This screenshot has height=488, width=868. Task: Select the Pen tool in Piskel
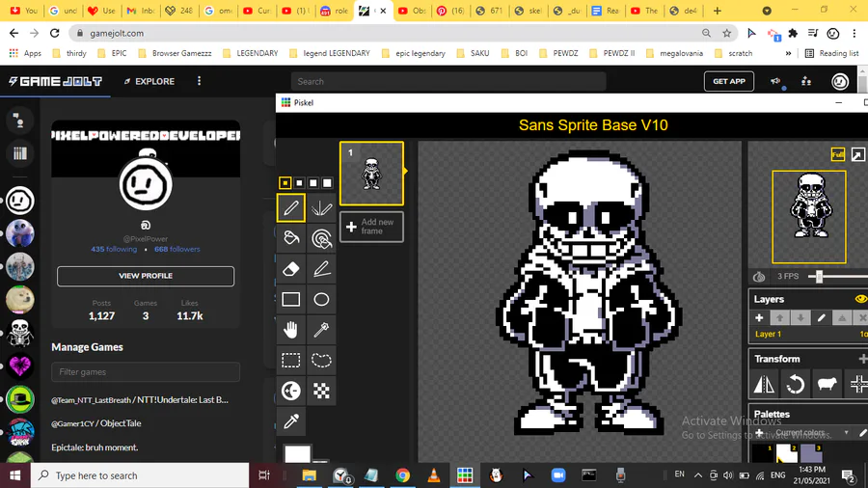[290, 208]
